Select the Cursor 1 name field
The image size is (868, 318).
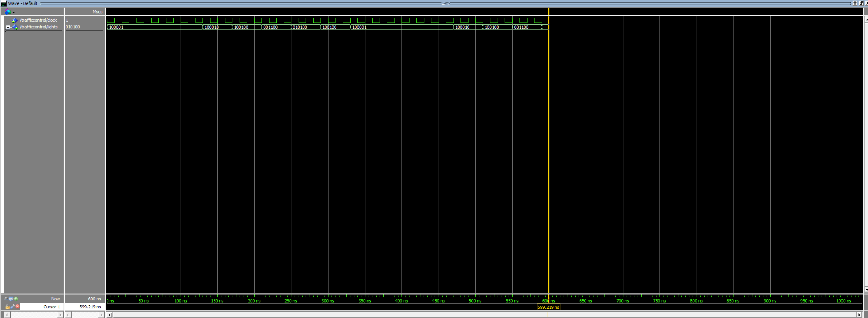pyautogui.click(x=41, y=307)
